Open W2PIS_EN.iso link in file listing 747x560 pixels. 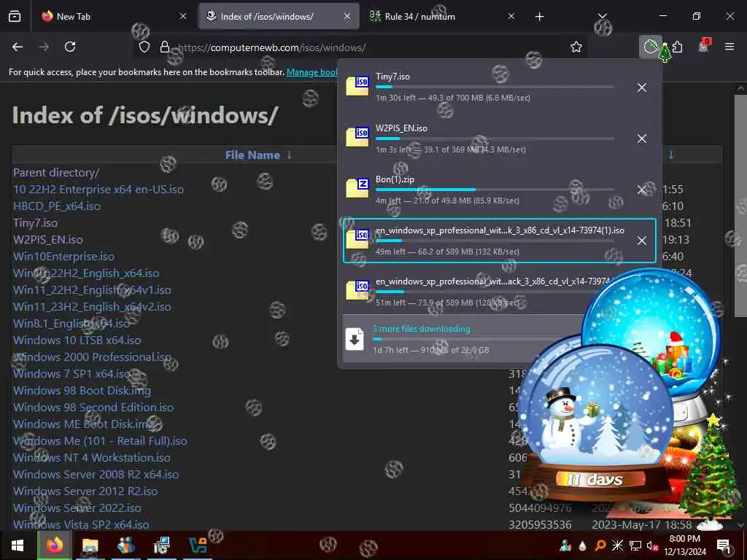coord(47,239)
